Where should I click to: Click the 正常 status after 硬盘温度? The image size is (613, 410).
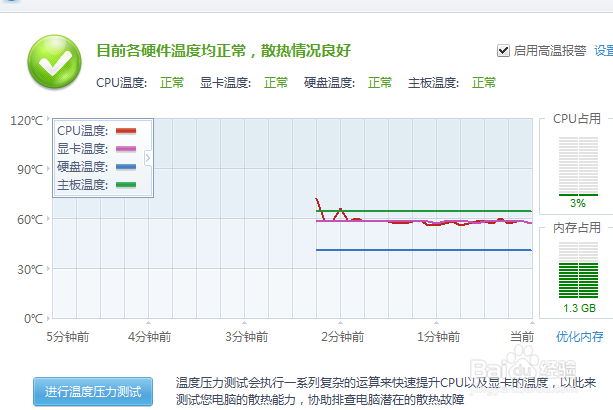(380, 83)
